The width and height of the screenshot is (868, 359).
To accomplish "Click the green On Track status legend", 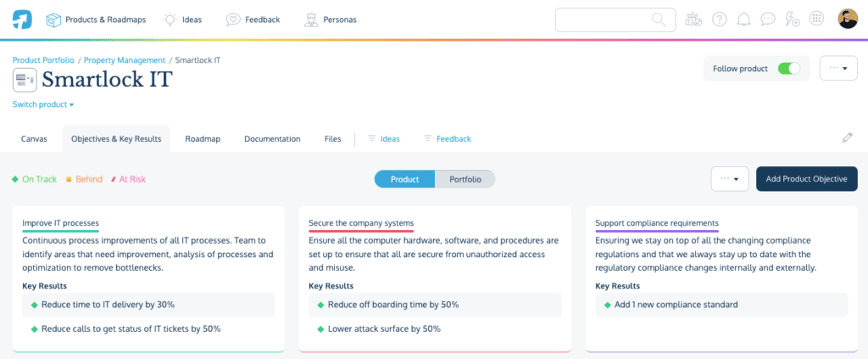I will coord(34,179).
